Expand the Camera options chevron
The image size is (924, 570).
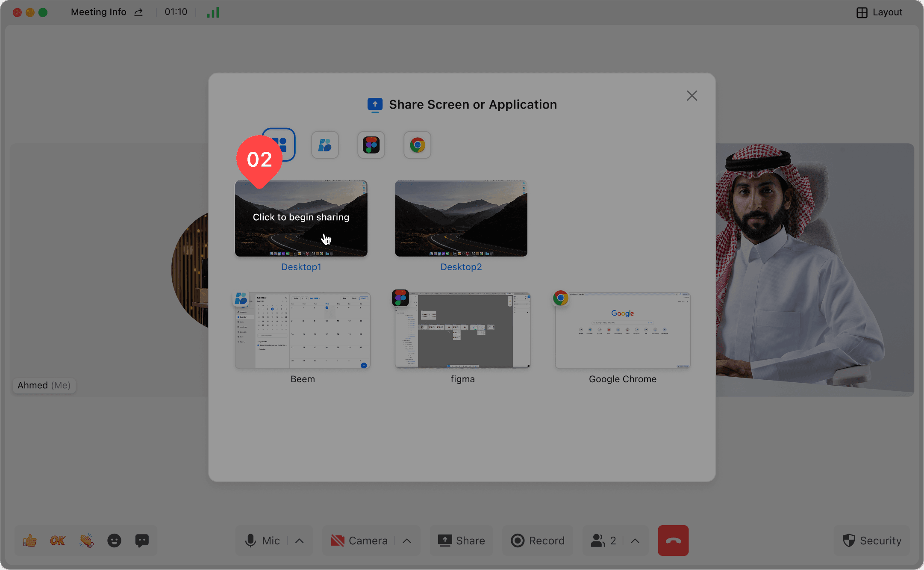[407, 540]
